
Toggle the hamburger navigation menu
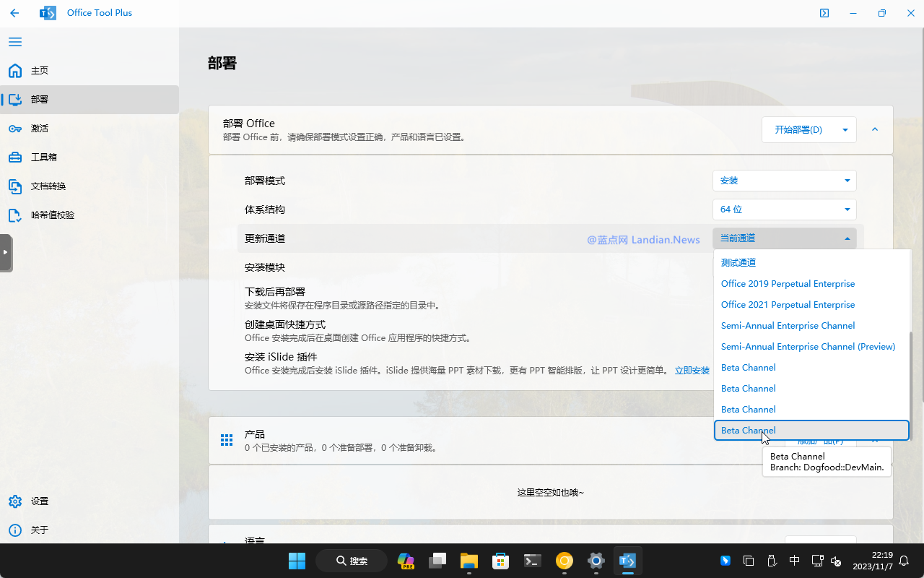coord(15,42)
